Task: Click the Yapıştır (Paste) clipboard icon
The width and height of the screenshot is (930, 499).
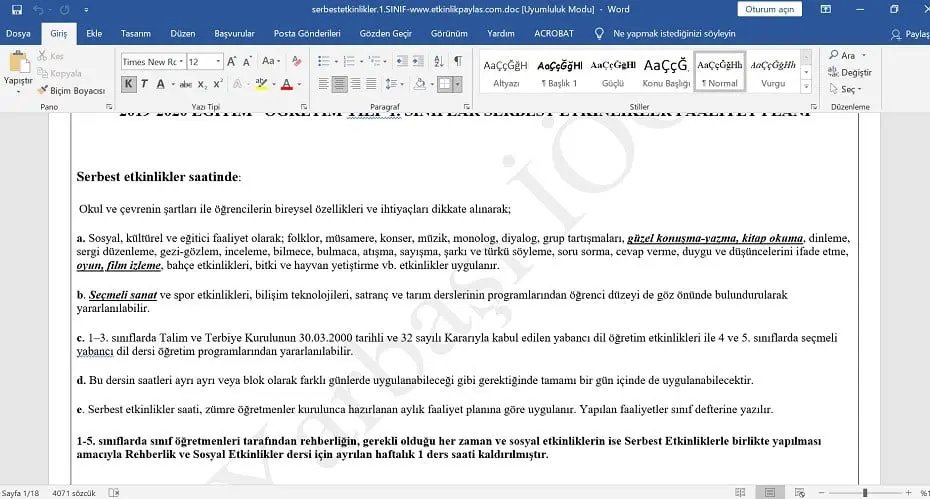Action: point(18,62)
